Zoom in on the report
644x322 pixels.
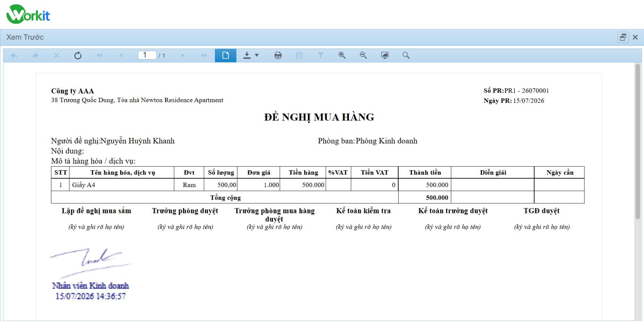(342, 56)
